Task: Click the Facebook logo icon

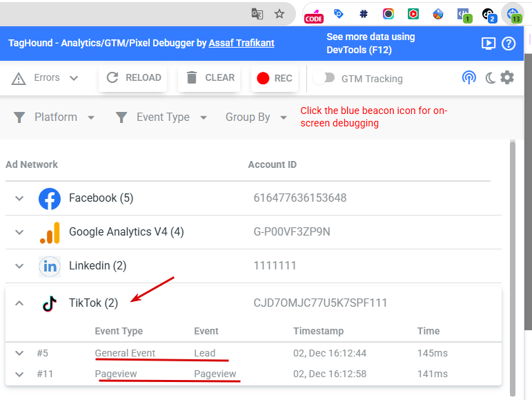Action: (x=50, y=199)
